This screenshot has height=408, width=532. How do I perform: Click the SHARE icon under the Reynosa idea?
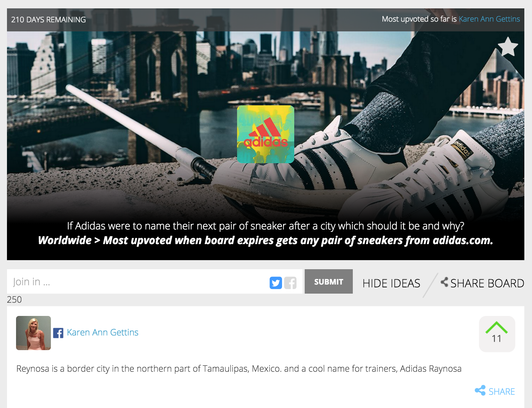(480, 391)
